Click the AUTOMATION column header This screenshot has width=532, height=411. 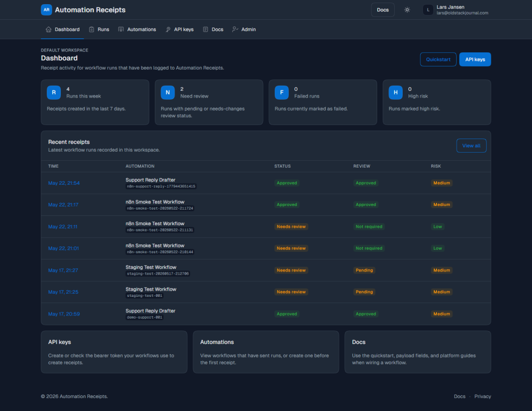(x=140, y=167)
